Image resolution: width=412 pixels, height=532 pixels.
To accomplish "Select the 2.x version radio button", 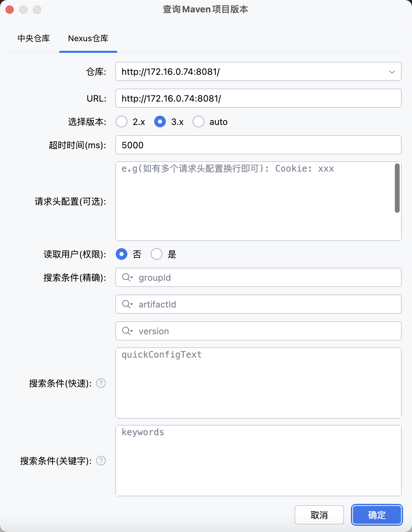I will point(121,122).
